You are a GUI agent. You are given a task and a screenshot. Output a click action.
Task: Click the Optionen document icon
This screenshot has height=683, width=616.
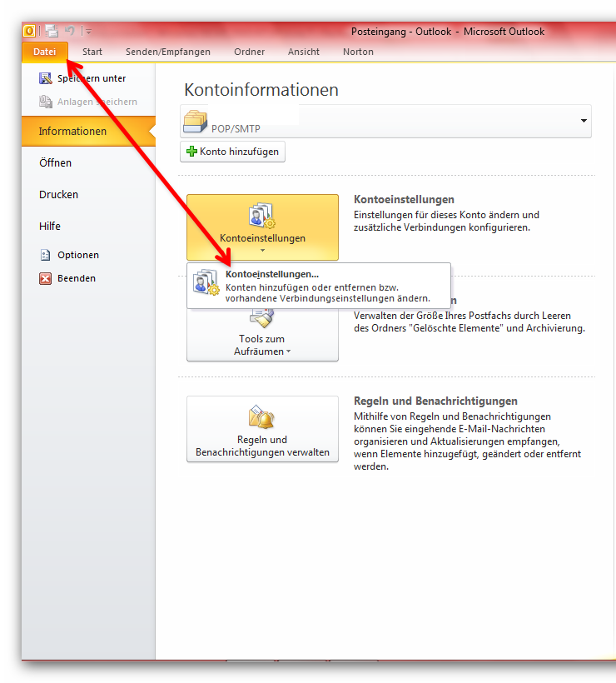click(45, 255)
